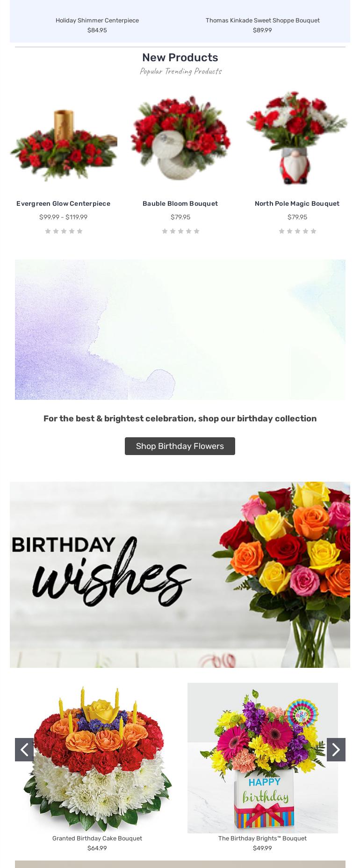The width and height of the screenshot is (360, 868).
Task: Click fifth star under Bauble Bloom Bouquet
Action: pyautogui.click(x=196, y=231)
